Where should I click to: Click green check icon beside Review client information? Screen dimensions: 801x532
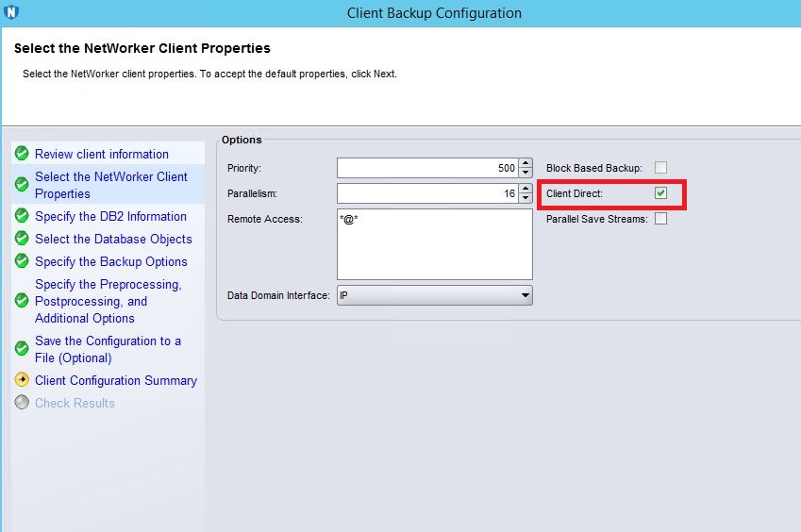22,153
